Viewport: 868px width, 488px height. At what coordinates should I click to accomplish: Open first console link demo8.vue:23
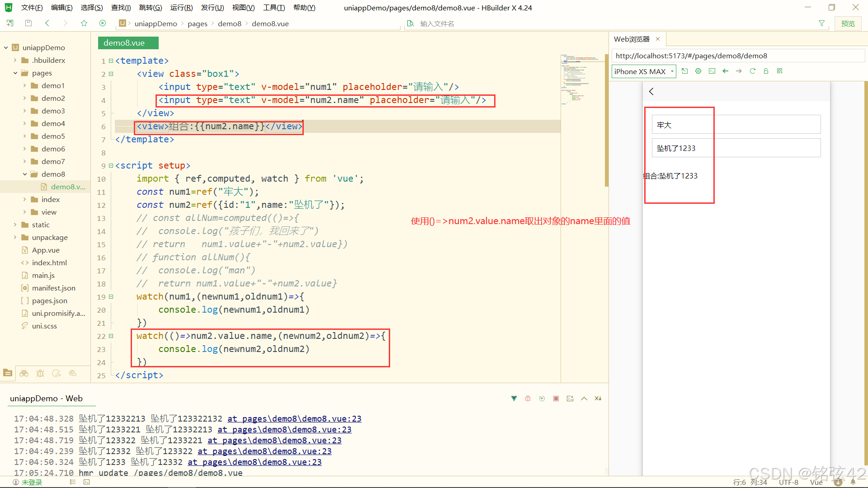(x=294, y=419)
